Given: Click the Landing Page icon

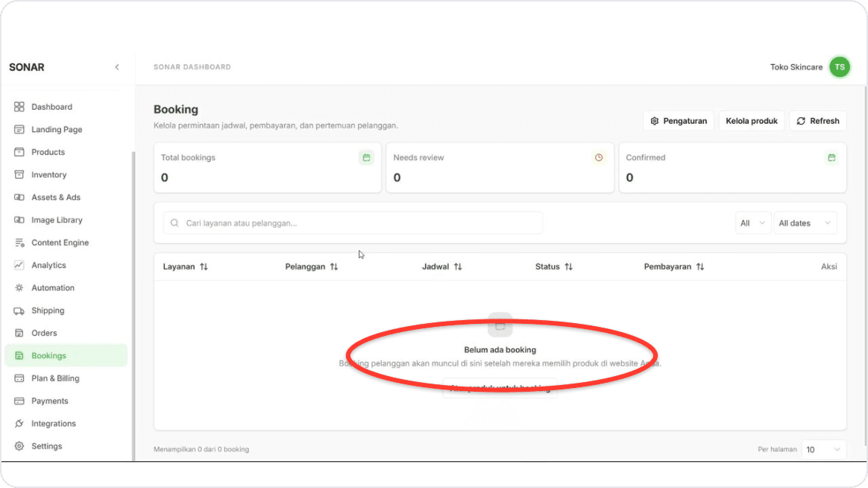Looking at the screenshot, I should pyautogui.click(x=19, y=129).
